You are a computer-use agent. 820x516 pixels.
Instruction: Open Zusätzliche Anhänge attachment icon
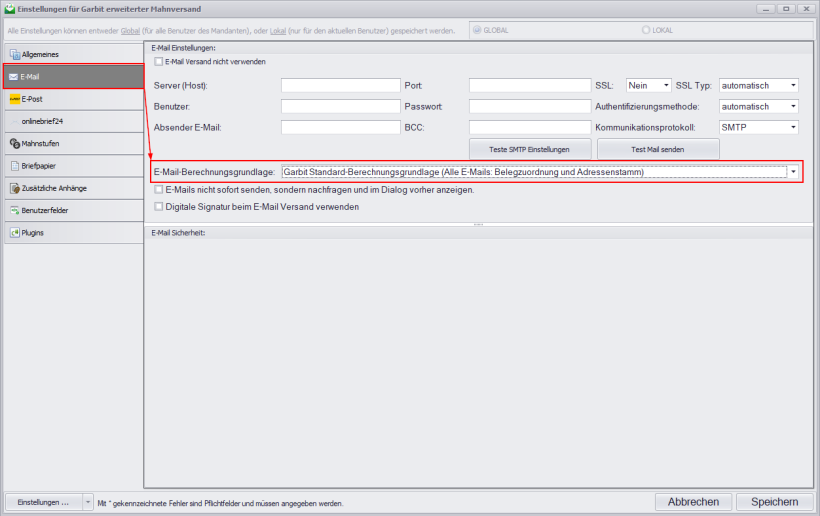(x=14, y=188)
